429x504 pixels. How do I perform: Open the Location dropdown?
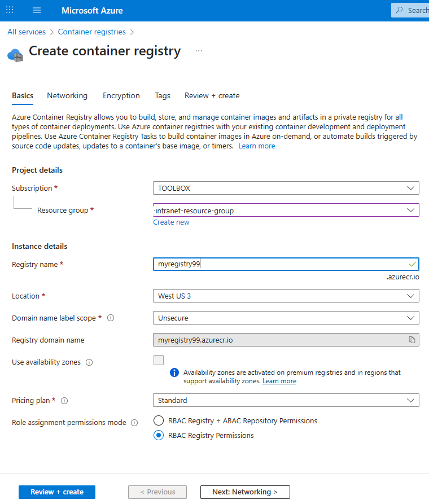[286, 296]
